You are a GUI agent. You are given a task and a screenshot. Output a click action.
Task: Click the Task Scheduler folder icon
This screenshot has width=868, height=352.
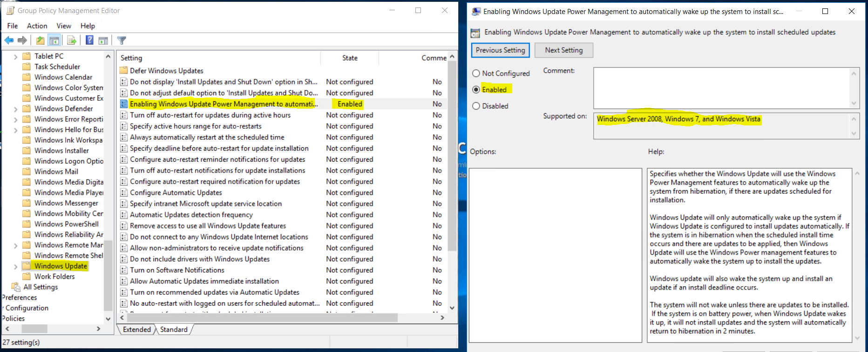[x=27, y=67]
